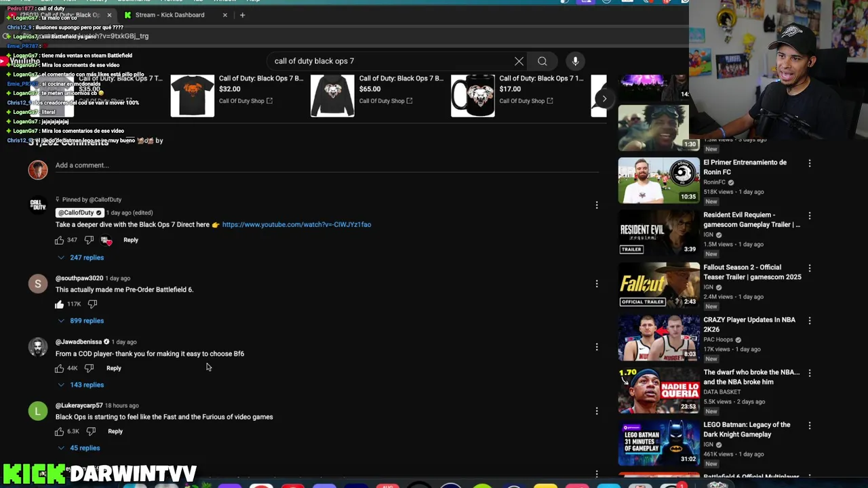Open @Jawadbenissa's avatar picture
The height and width of the screenshot is (488, 868).
pos(38,347)
